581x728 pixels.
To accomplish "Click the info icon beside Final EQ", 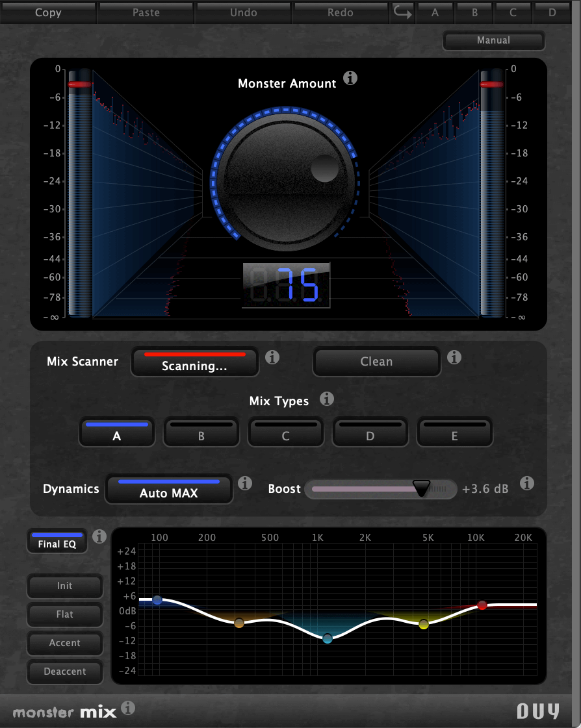I will pos(99,536).
